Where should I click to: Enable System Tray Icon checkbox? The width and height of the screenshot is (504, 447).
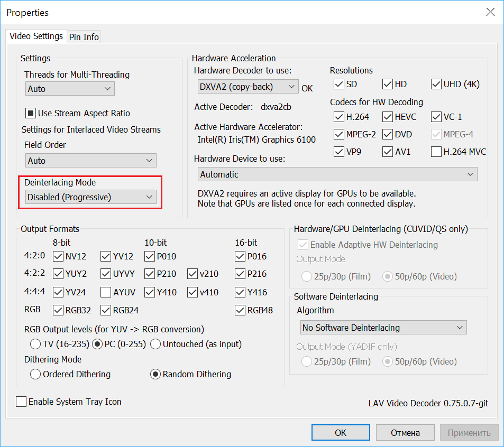[21, 402]
